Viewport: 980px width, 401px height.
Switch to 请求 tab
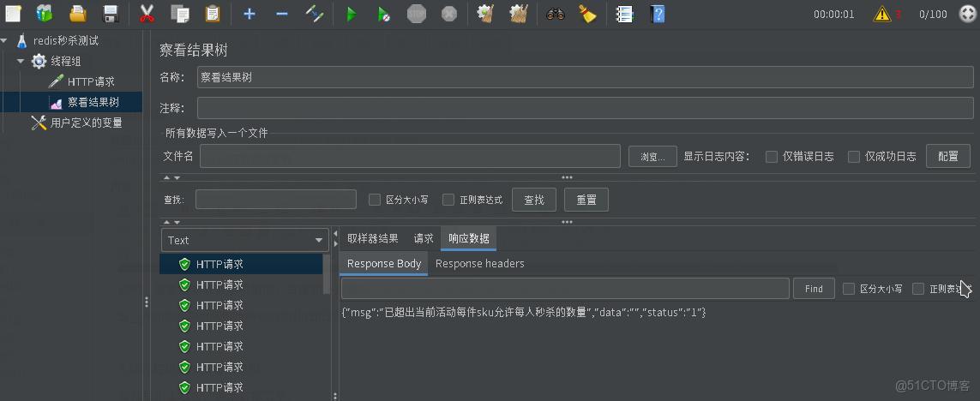click(x=424, y=238)
